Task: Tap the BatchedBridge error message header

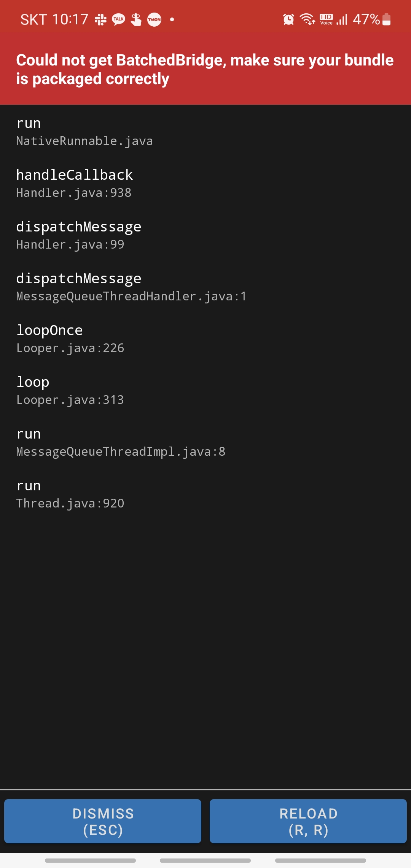Action: [x=205, y=69]
